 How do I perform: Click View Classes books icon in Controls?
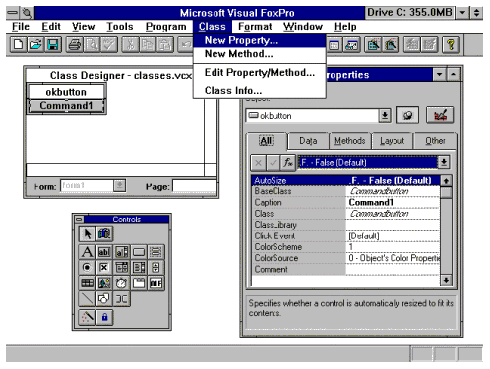(104, 234)
